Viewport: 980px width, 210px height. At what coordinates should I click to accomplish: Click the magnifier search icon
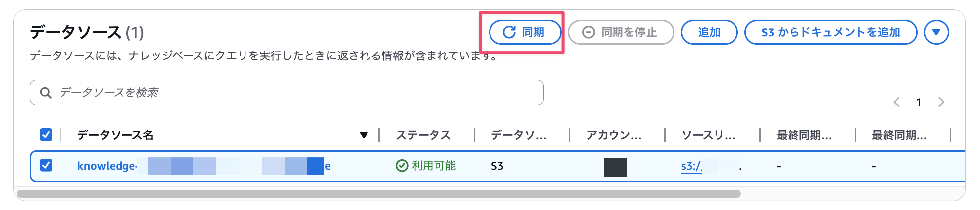point(46,93)
